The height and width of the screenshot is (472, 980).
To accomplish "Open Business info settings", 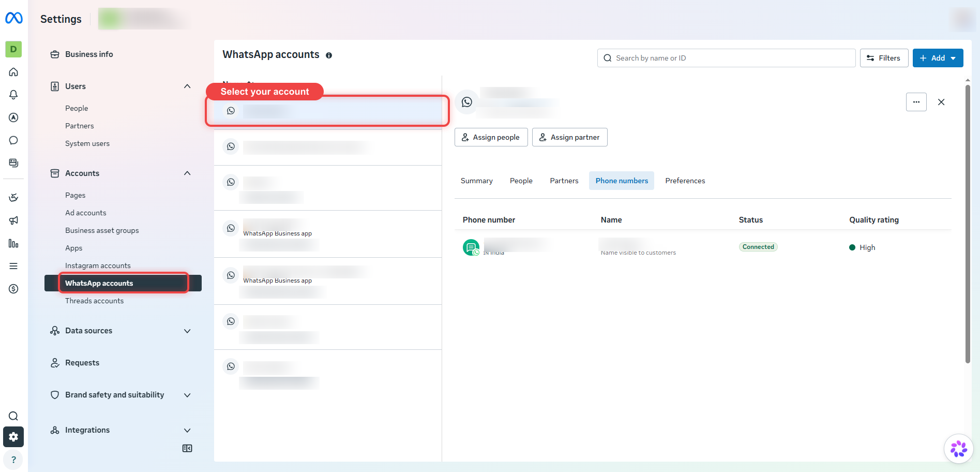I will (89, 54).
